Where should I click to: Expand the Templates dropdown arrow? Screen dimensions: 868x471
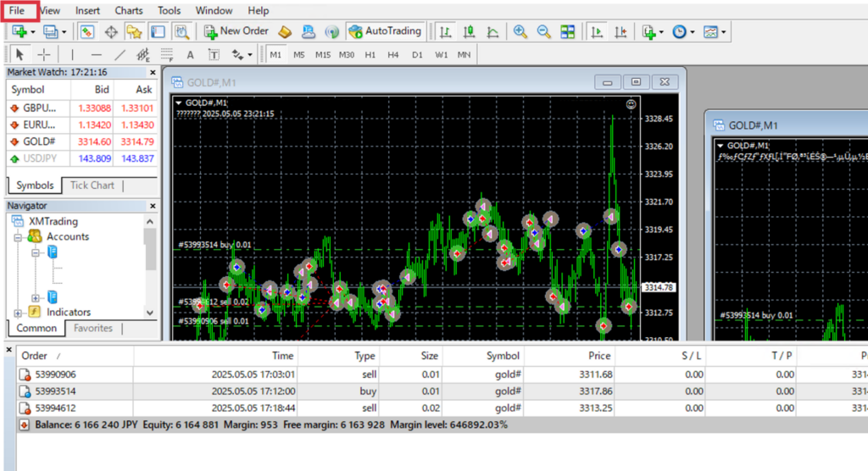click(724, 32)
